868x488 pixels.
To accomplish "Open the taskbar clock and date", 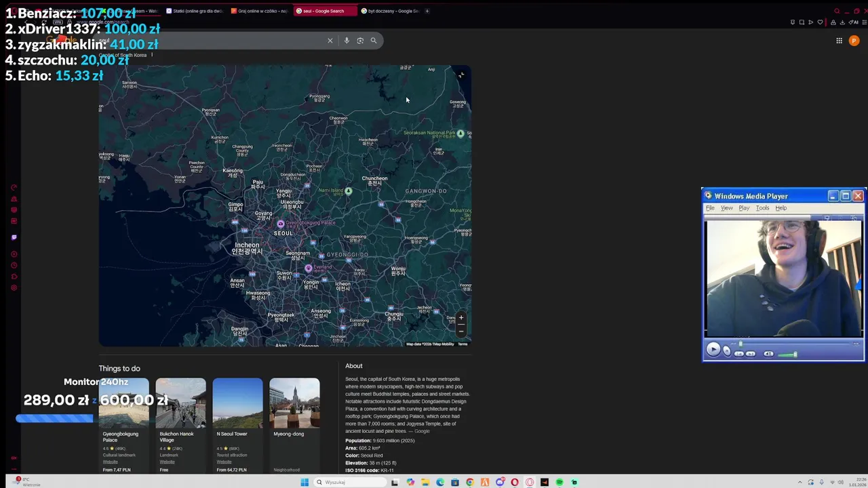I will (858, 483).
